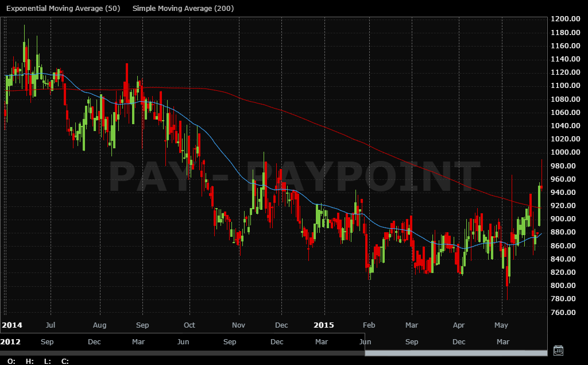Screen dimensions: 588x365
Task: Click the Feb label on the main time axis
Action: tap(369, 325)
